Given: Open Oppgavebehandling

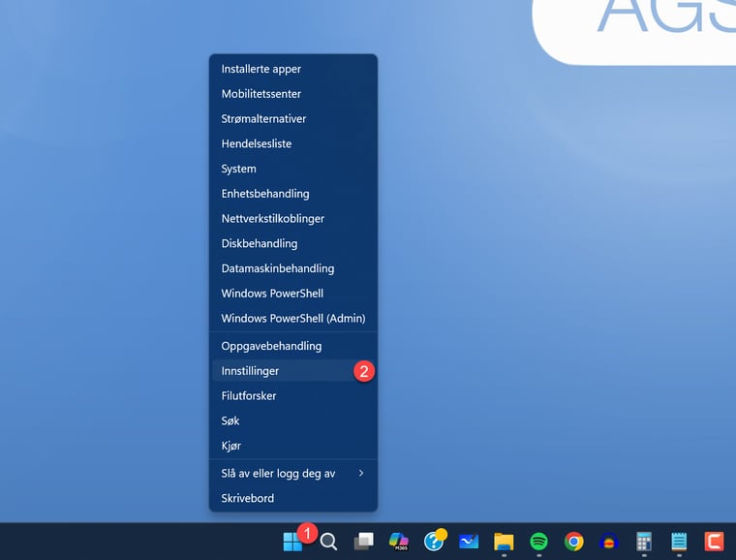Looking at the screenshot, I should point(292,346).
